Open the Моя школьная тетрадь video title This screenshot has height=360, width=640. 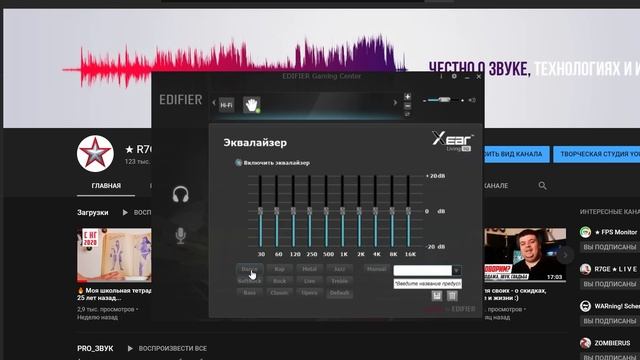(114, 294)
